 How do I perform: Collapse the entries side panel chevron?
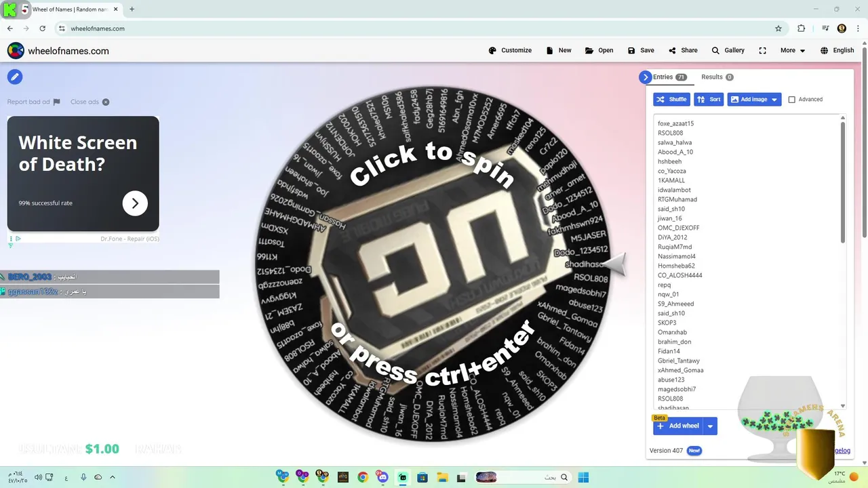pyautogui.click(x=645, y=77)
